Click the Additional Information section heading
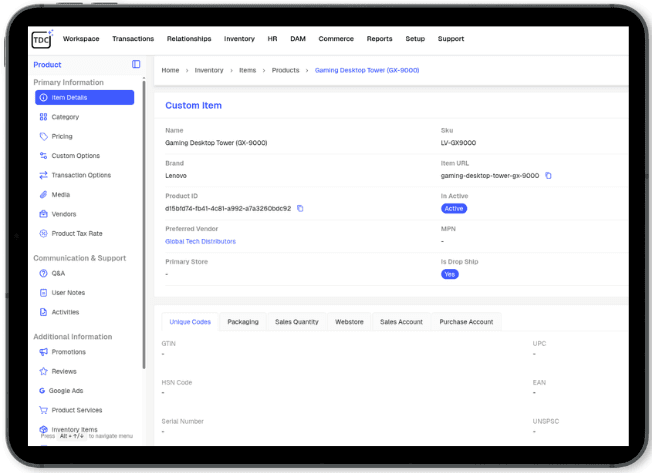The height and width of the screenshot is (473, 652). click(73, 337)
